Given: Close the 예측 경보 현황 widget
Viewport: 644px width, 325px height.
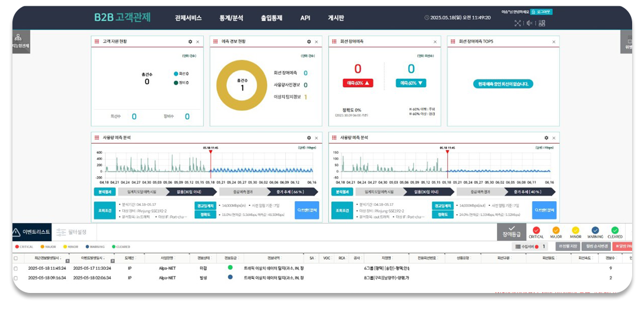Looking at the screenshot, I should [x=316, y=42].
